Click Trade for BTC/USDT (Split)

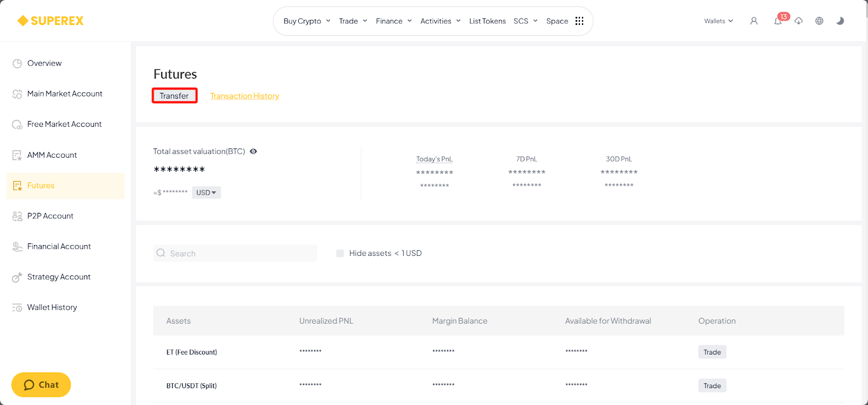(x=712, y=385)
